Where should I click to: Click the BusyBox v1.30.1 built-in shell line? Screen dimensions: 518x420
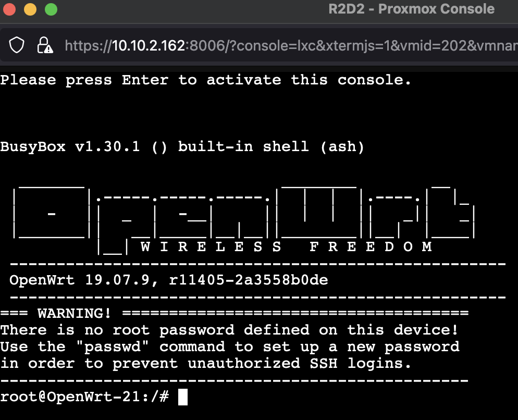(182, 147)
